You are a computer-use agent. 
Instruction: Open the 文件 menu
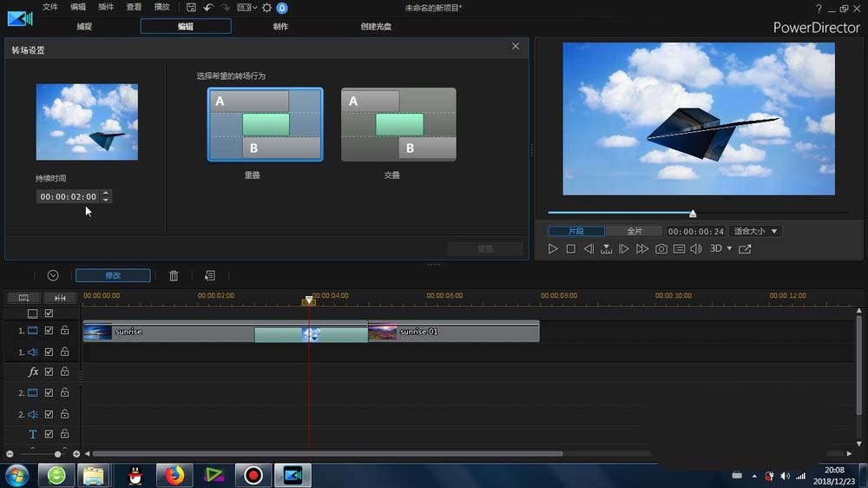tap(50, 8)
